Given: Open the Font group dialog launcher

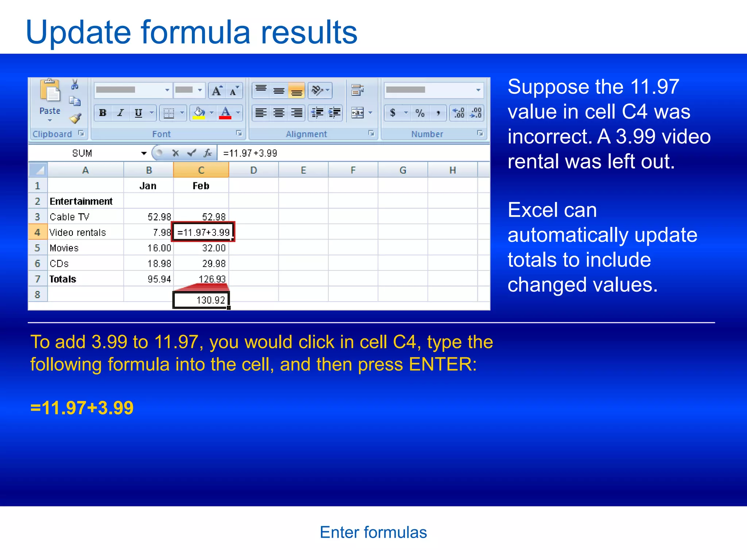Looking at the screenshot, I should click(x=239, y=133).
